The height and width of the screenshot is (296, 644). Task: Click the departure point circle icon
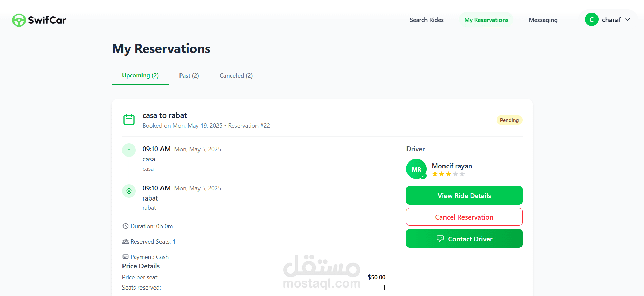(x=129, y=150)
